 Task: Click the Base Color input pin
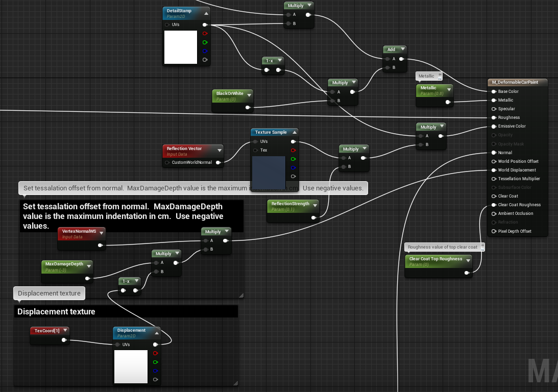(x=494, y=92)
